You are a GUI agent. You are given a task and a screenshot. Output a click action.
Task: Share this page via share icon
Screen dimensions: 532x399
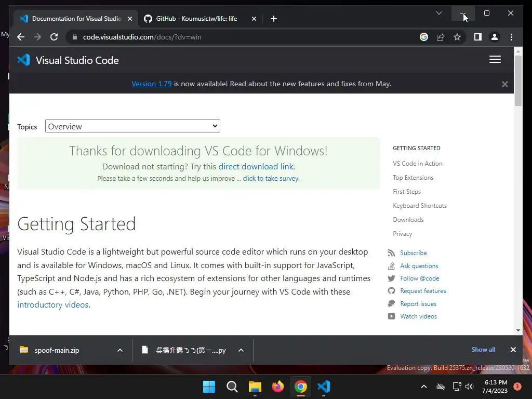441,37
